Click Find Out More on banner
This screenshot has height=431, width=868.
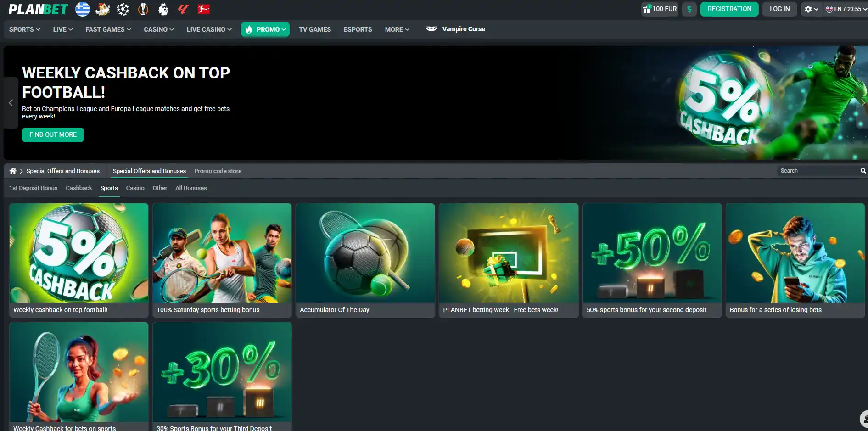[x=53, y=135]
